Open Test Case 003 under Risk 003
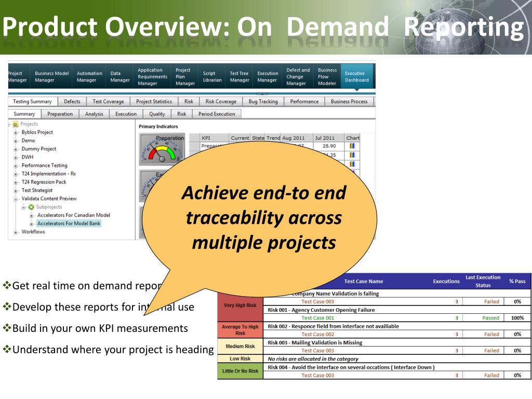532x399 pixels. 317,351
